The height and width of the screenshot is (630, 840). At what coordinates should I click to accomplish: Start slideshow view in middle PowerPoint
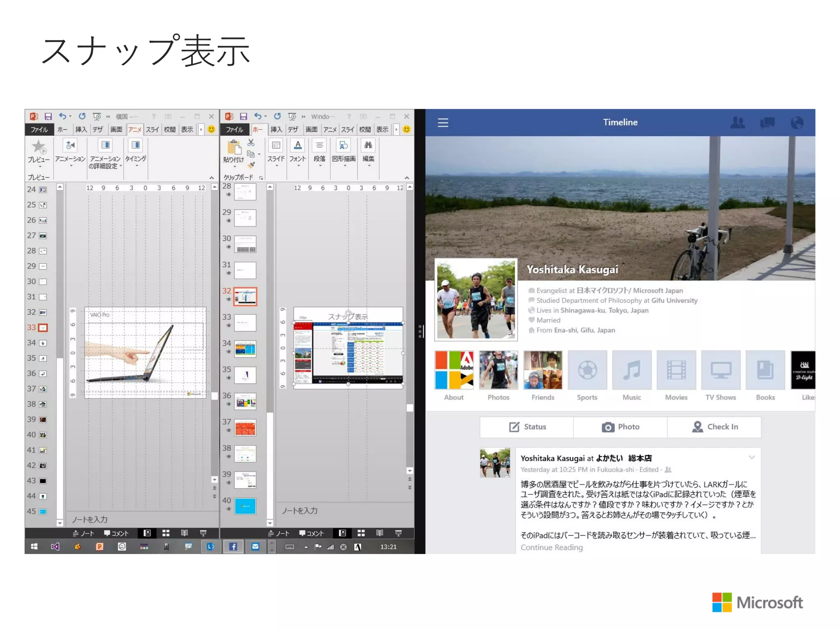[x=398, y=533]
